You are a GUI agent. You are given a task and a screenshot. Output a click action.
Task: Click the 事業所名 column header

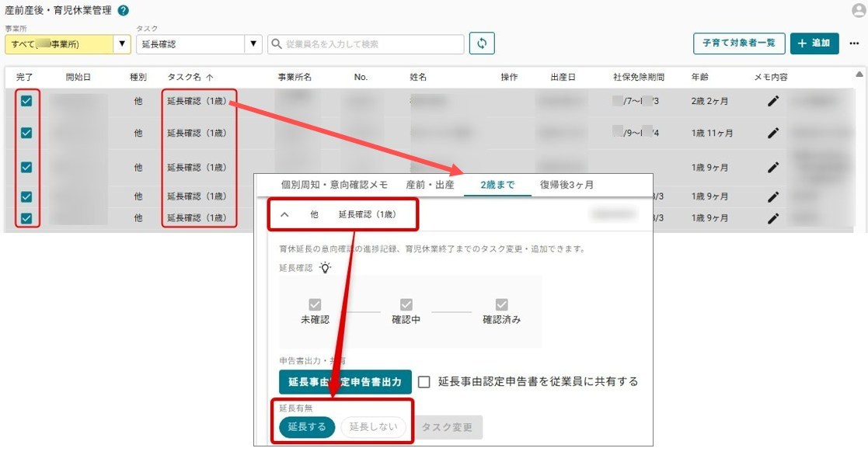click(x=295, y=78)
